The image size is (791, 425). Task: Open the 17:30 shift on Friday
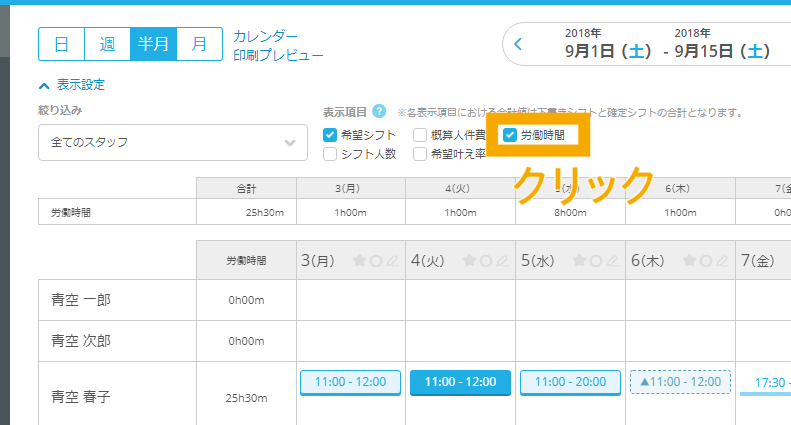tap(767, 383)
